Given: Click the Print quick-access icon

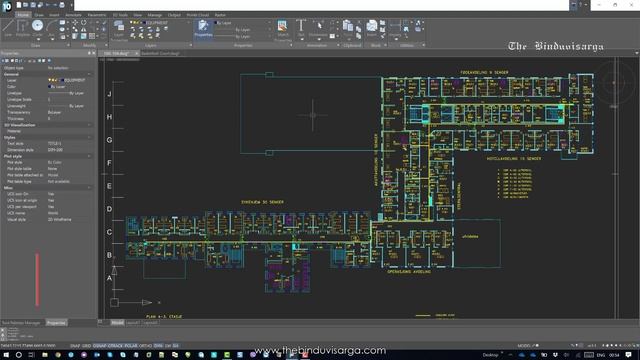Looking at the screenshot, I should 62,4.
